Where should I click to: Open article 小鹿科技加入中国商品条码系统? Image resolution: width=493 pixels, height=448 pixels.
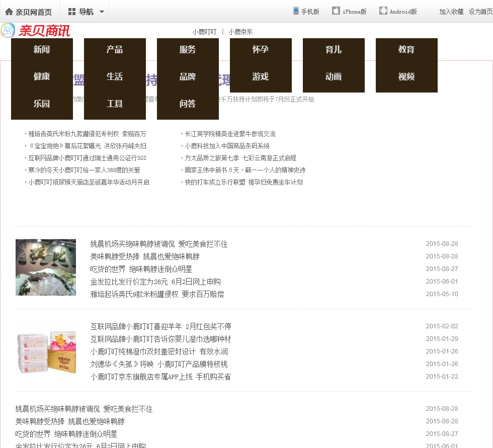click(x=227, y=146)
